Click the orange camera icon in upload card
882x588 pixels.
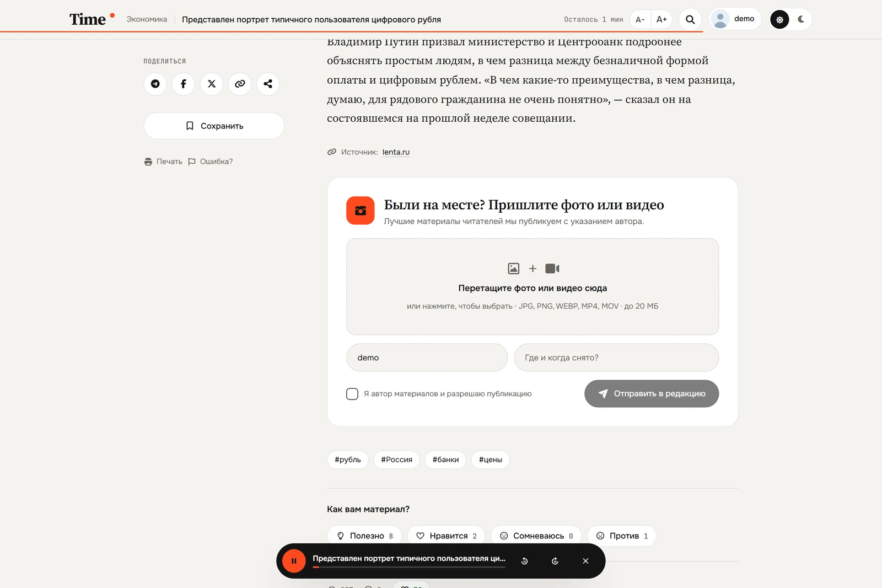[361, 211]
